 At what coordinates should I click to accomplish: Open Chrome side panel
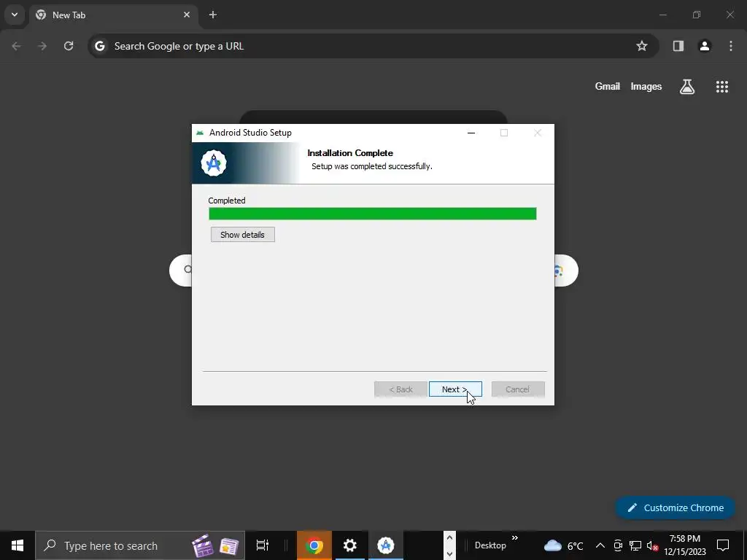click(x=678, y=46)
